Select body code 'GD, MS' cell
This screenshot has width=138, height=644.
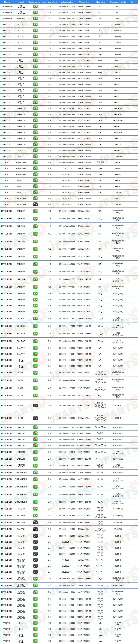click(100, 162)
